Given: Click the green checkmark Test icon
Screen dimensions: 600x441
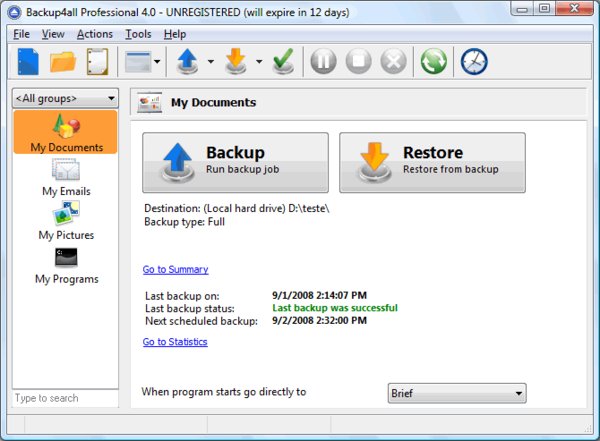Looking at the screenshot, I should point(283,61).
